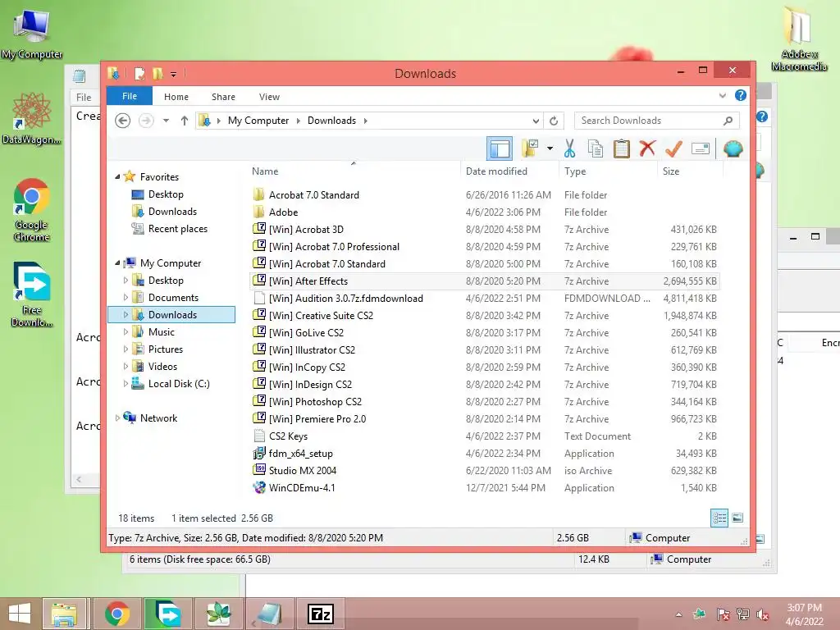Select Desktop under Favorites
Image resolution: width=840 pixels, height=630 pixels.
[x=166, y=194]
